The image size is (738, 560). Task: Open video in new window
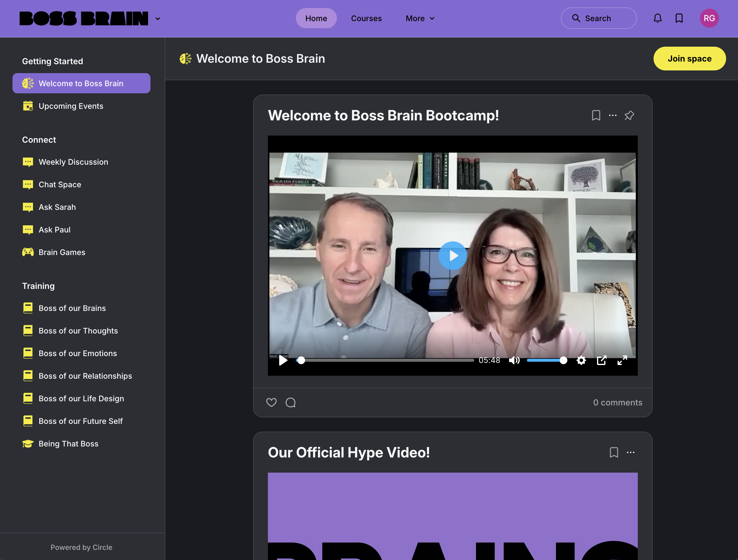[x=601, y=360]
